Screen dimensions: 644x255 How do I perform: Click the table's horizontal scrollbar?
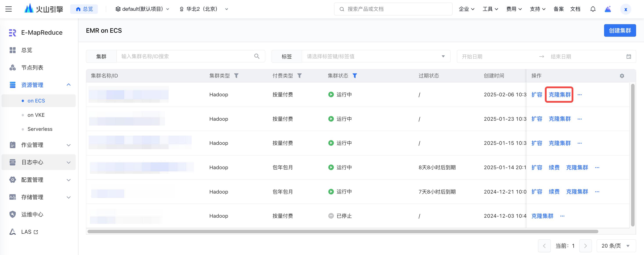(342, 232)
